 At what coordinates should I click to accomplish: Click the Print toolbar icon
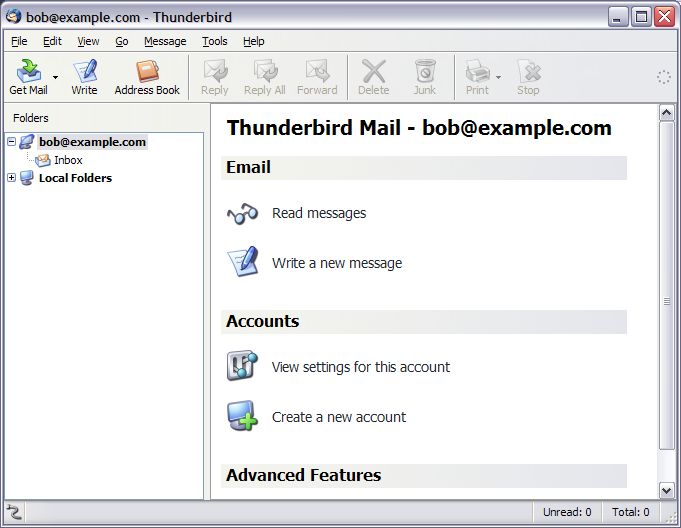(477, 72)
